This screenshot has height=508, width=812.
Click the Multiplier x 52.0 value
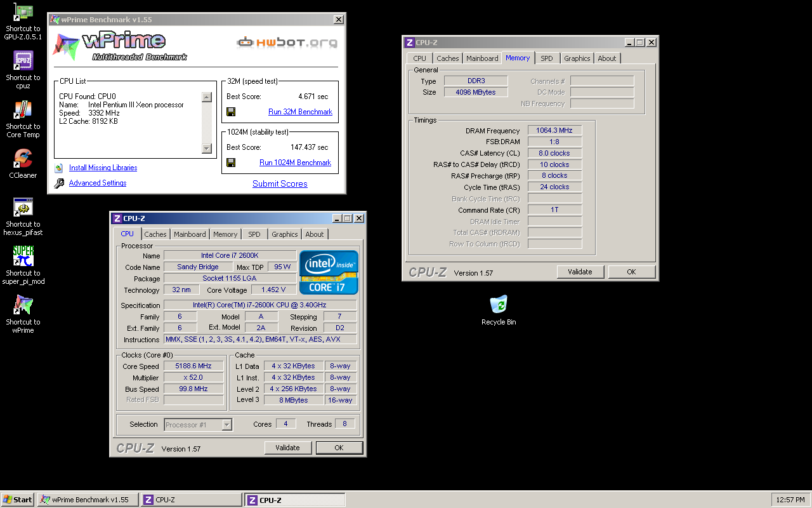(193, 377)
